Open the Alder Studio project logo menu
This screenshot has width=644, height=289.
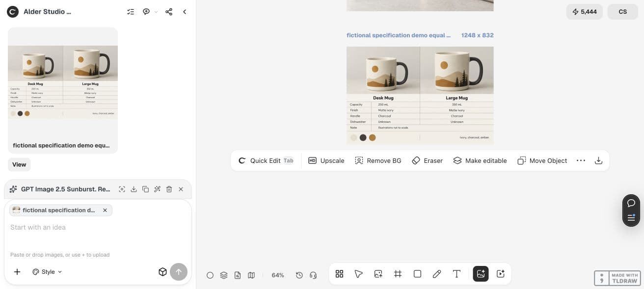tap(13, 12)
